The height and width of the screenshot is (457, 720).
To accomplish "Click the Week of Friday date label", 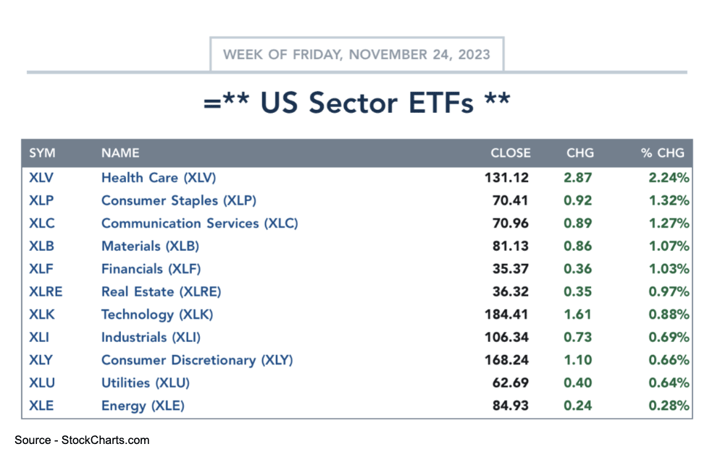I will click(357, 54).
